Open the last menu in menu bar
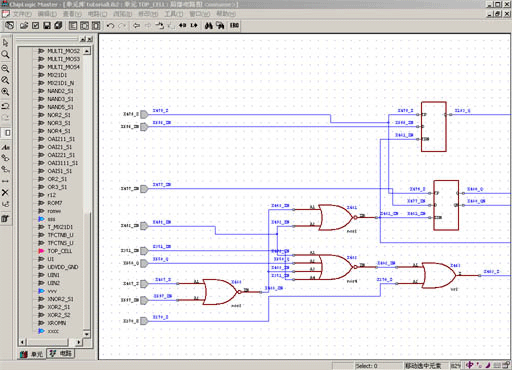This screenshot has width=512, height=370. tap(226, 14)
